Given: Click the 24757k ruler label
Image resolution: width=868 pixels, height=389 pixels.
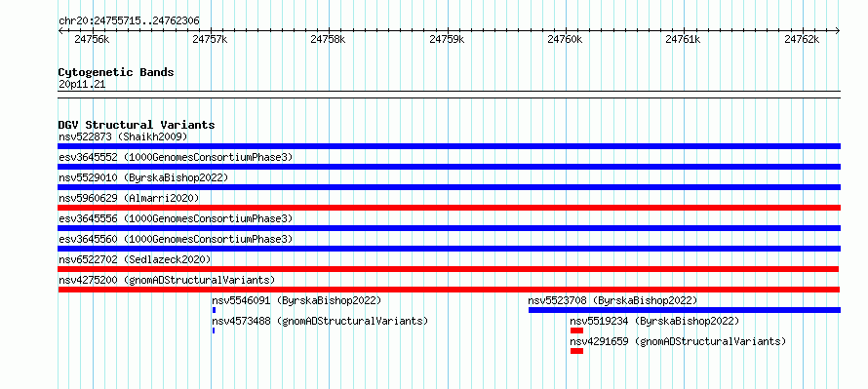Looking at the screenshot, I should tap(210, 39).
